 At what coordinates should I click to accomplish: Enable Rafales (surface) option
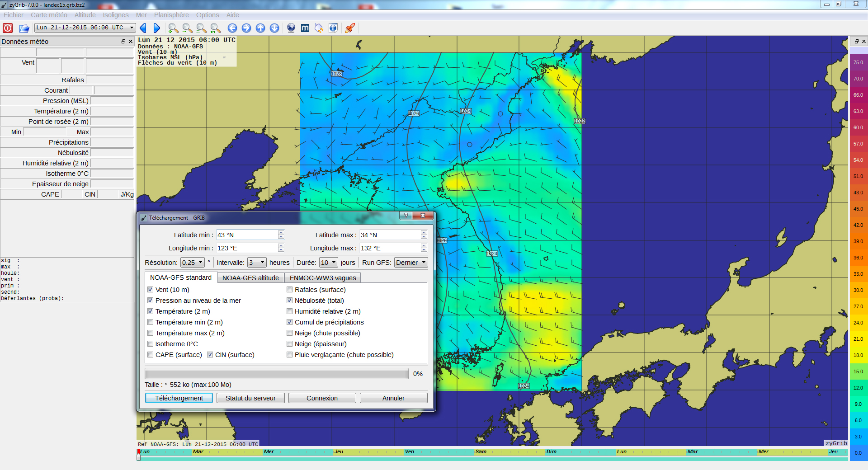290,290
